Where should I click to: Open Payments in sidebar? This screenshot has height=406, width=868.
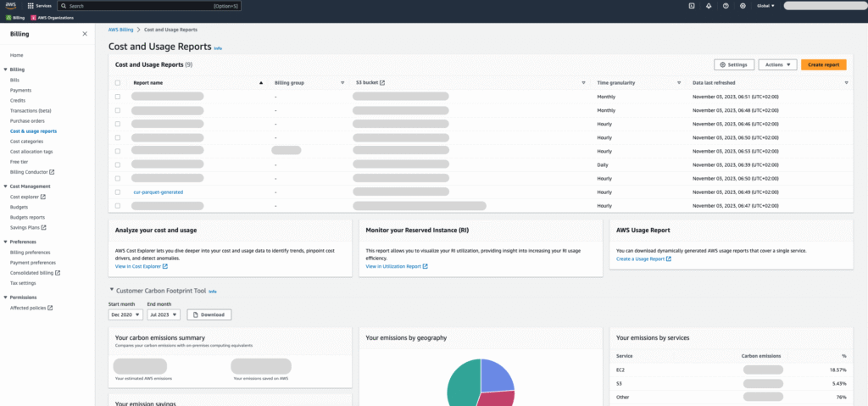tap(20, 91)
